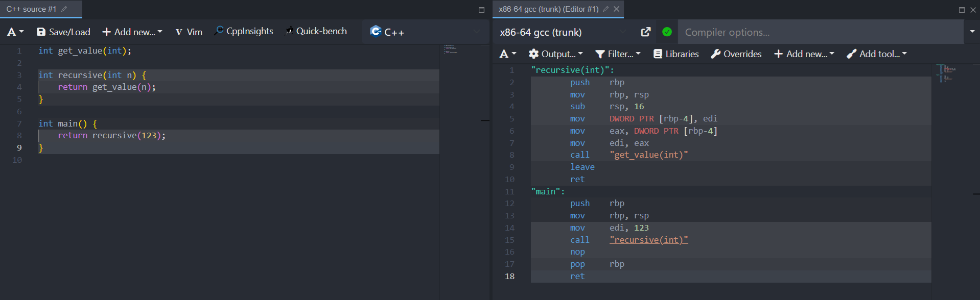Open Output options menu
Screen dimensions: 980x300
[555, 54]
